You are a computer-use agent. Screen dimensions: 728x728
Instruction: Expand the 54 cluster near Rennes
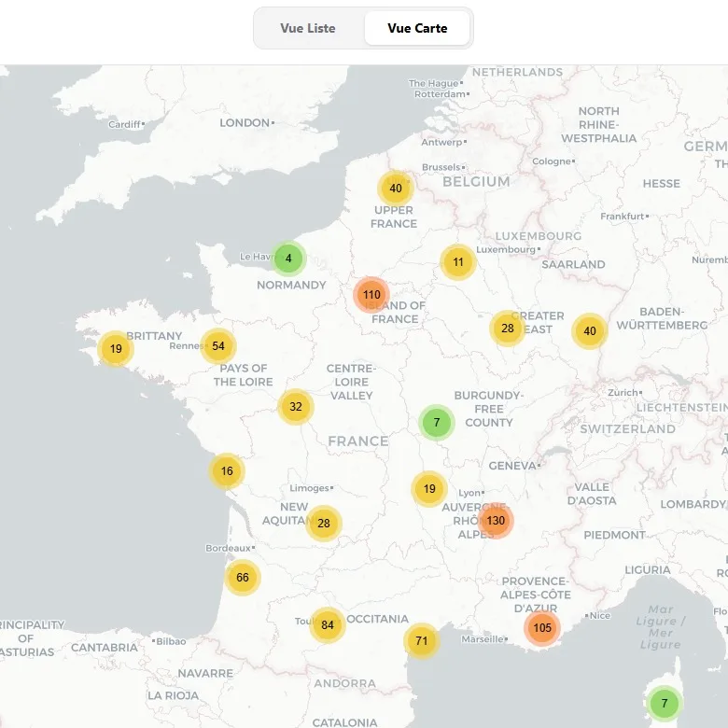[218, 346]
